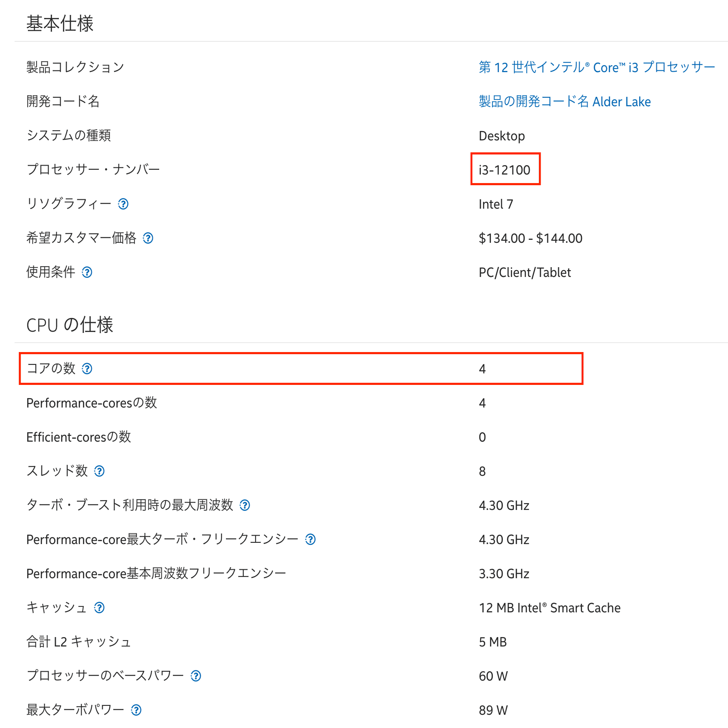Open help tooltip for リソグラフィー
Viewport: 728px width, 728px height.
[123, 204]
